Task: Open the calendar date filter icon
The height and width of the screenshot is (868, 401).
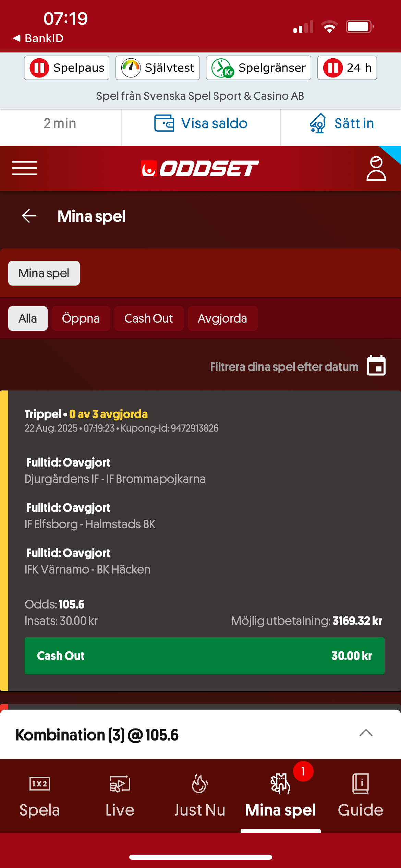Action: 376,365
